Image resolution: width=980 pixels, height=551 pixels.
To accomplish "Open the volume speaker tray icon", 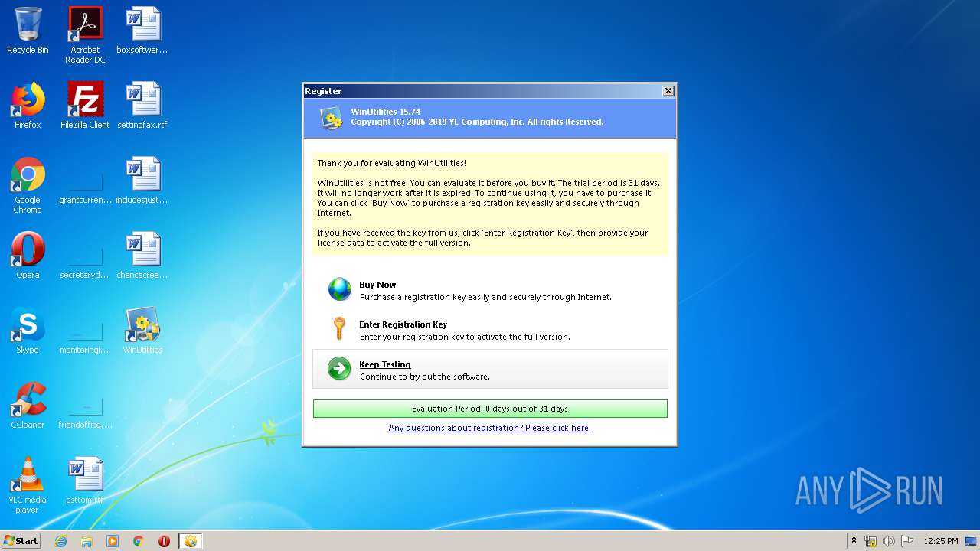I will pyautogui.click(x=888, y=541).
